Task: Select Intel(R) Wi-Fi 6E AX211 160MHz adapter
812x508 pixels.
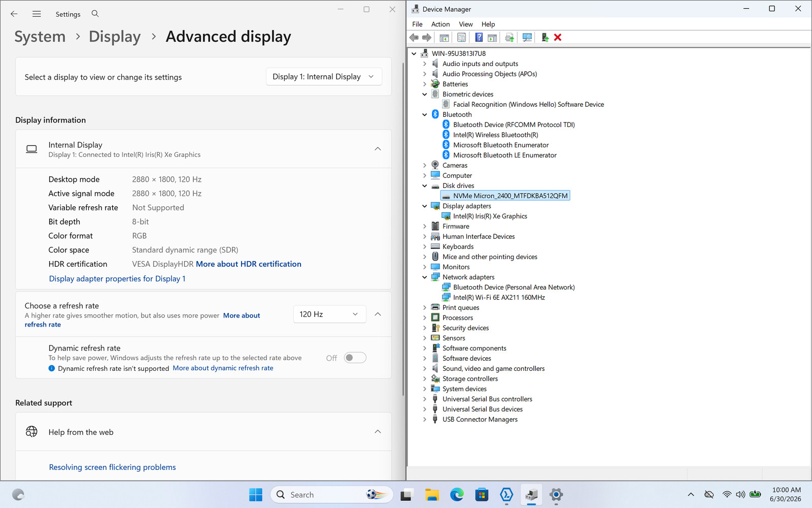Action: 499,298
